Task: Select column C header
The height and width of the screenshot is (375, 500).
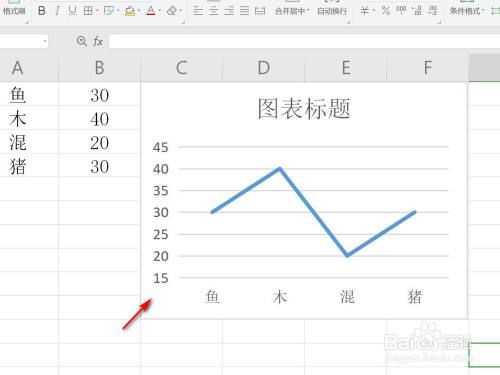Action: tap(181, 68)
